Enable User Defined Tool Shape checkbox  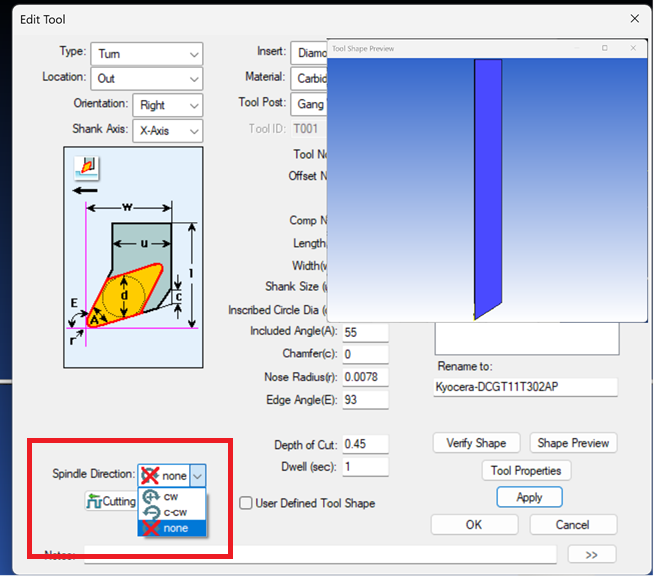point(245,503)
